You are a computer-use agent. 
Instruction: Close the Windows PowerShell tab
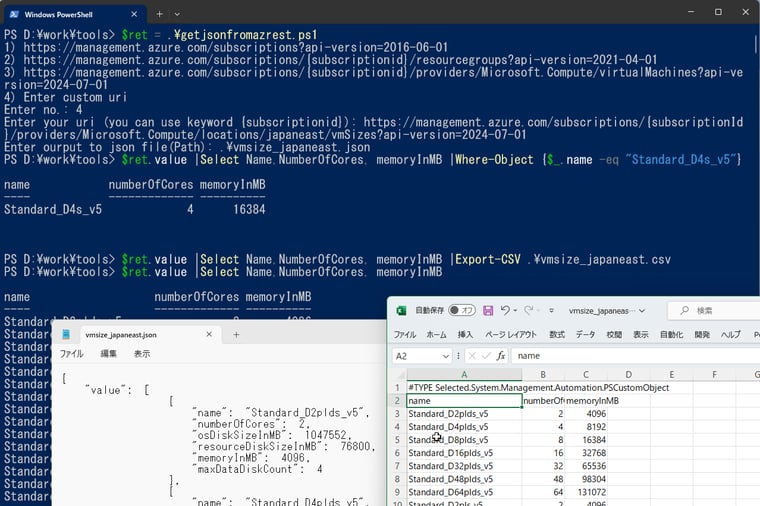134,15
